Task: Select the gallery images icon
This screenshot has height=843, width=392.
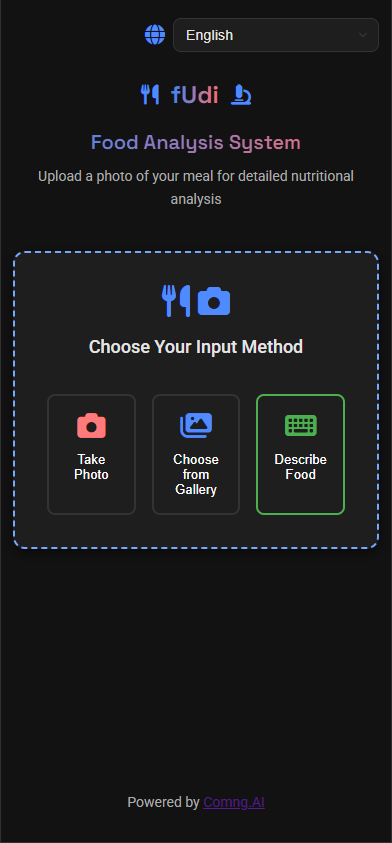Action: (196, 426)
